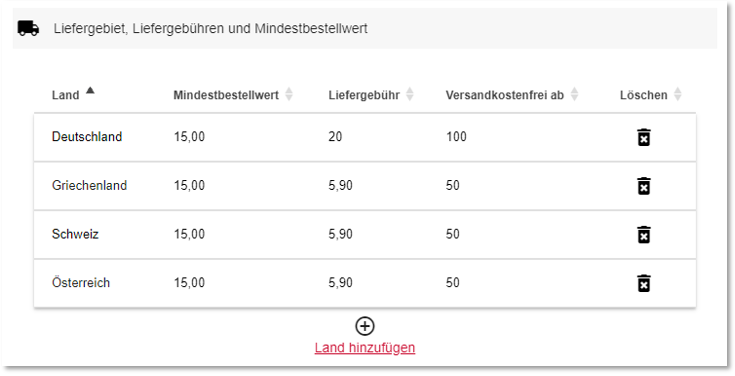Click the Liefergebiet section header bar
The width and height of the screenshot is (735, 376).
pos(365,29)
